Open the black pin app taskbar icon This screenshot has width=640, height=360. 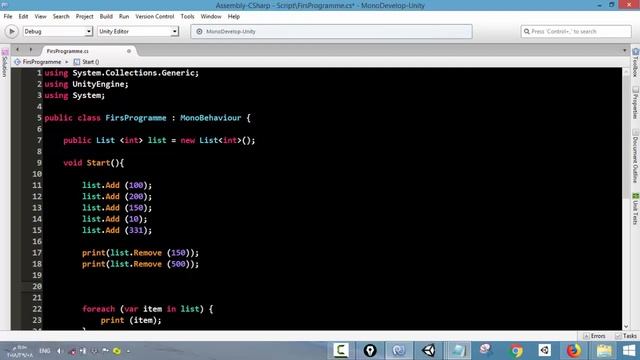(x=370, y=350)
